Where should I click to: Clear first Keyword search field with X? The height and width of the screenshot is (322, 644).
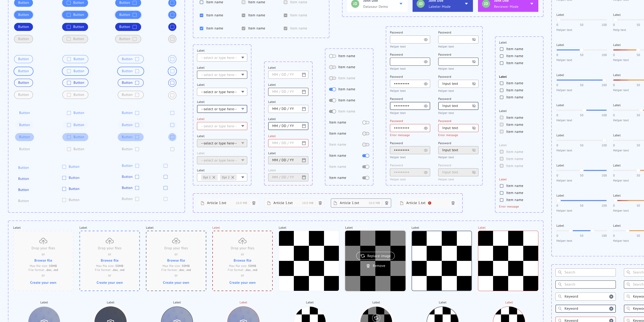[x=611, y=297]
